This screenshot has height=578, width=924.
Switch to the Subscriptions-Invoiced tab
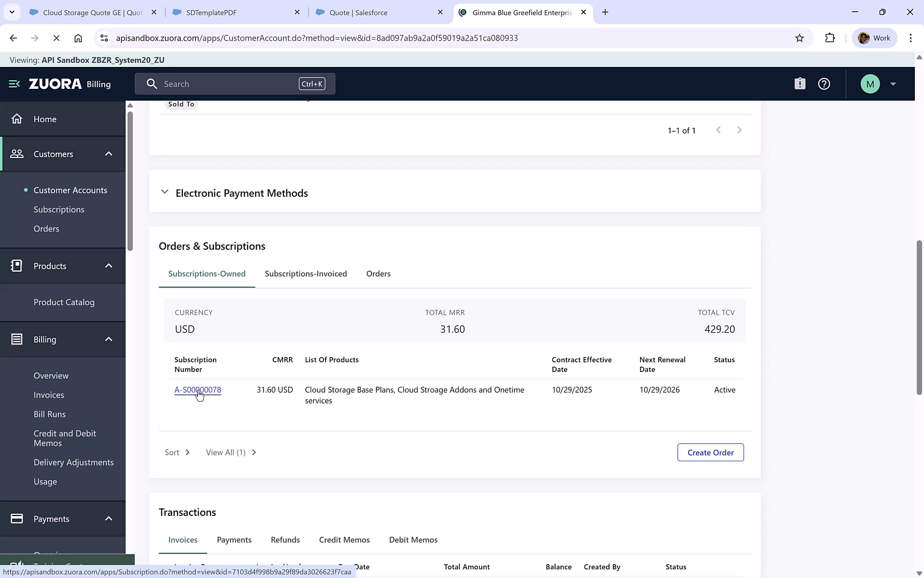(306, 273)
